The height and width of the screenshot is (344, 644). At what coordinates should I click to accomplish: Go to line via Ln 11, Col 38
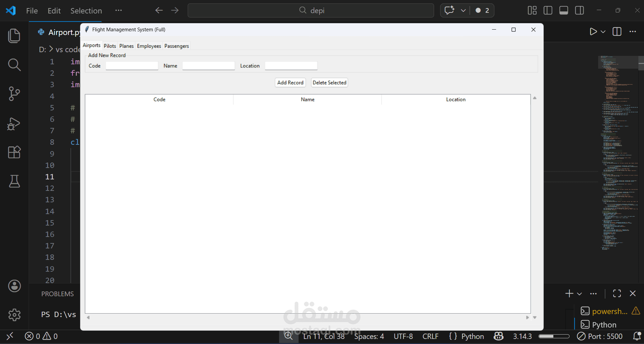(x=324, y=336)
